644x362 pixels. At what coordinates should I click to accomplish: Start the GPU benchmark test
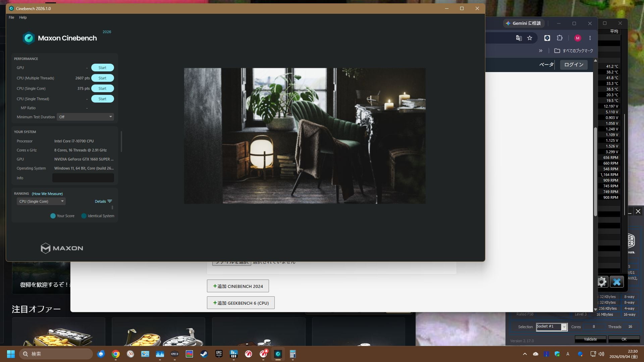coord(102,68)
